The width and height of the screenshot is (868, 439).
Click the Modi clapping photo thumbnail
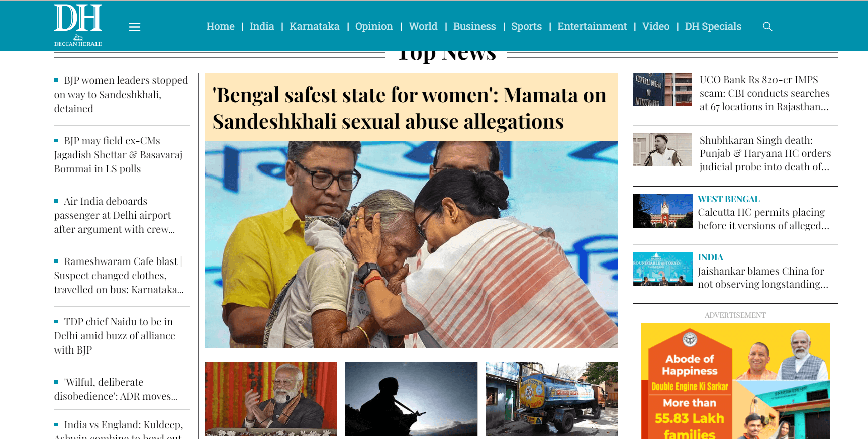point(271,399)
